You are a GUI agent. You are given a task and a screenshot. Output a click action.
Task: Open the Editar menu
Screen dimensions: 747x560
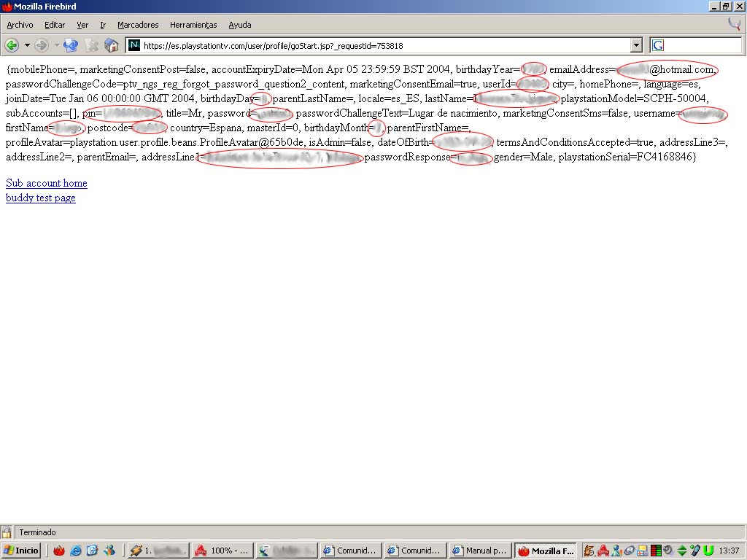point(55,25)
